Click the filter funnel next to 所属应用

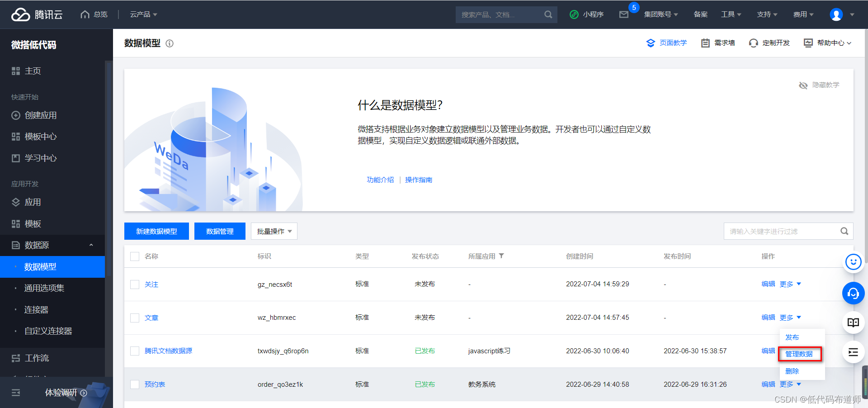click(x=501, y=256)
